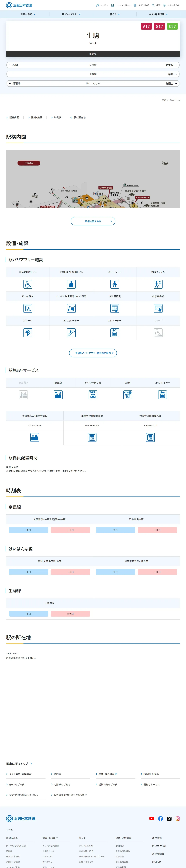Open the taxi stand icon
The image size is (186, 868).
point(93,395)
